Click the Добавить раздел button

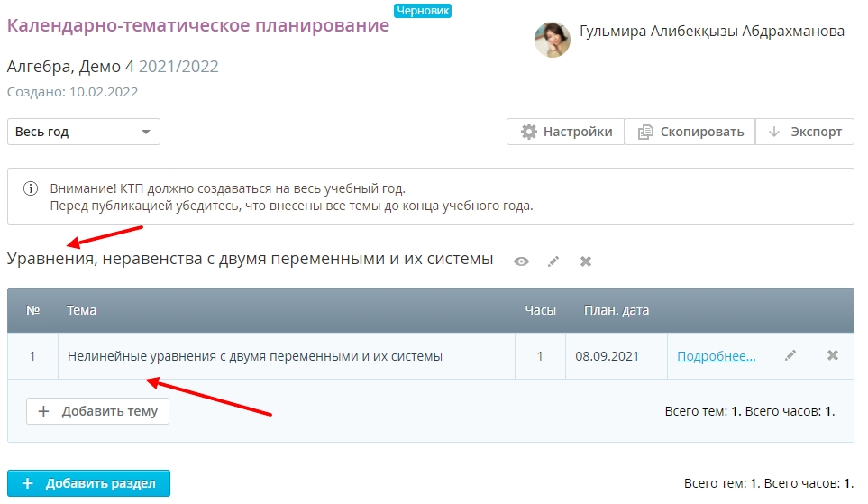click(88, 483)
